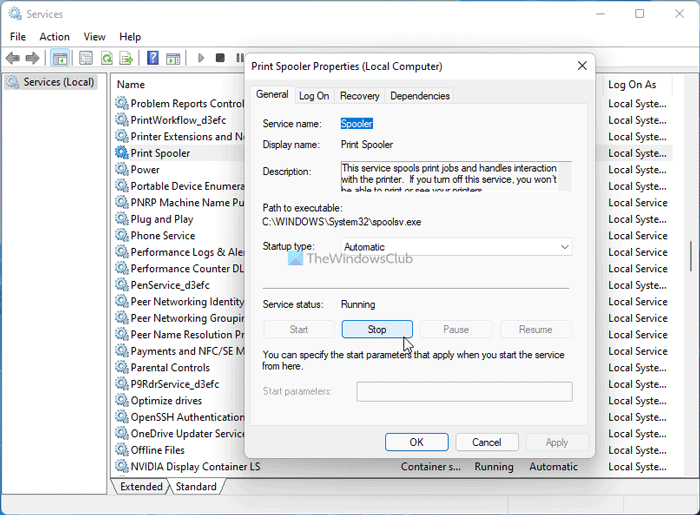
Task: Click OK in Print Spooler Properties
Action: 417,442
